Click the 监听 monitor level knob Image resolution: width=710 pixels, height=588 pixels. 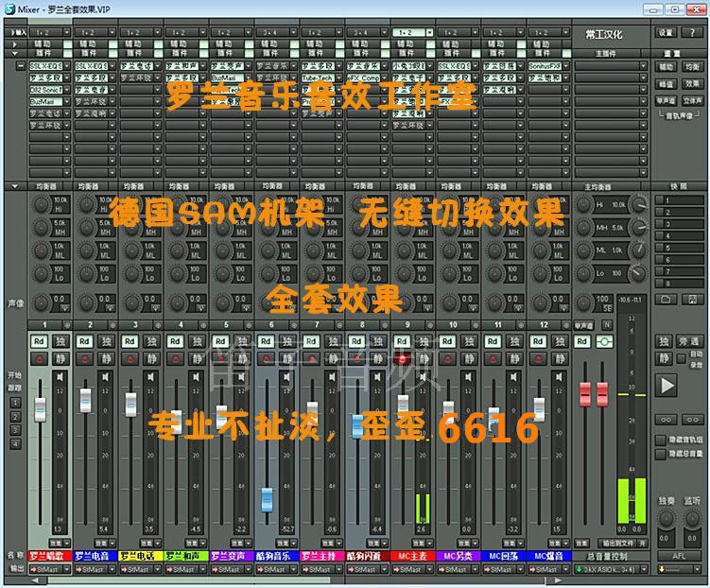point(692,519)
